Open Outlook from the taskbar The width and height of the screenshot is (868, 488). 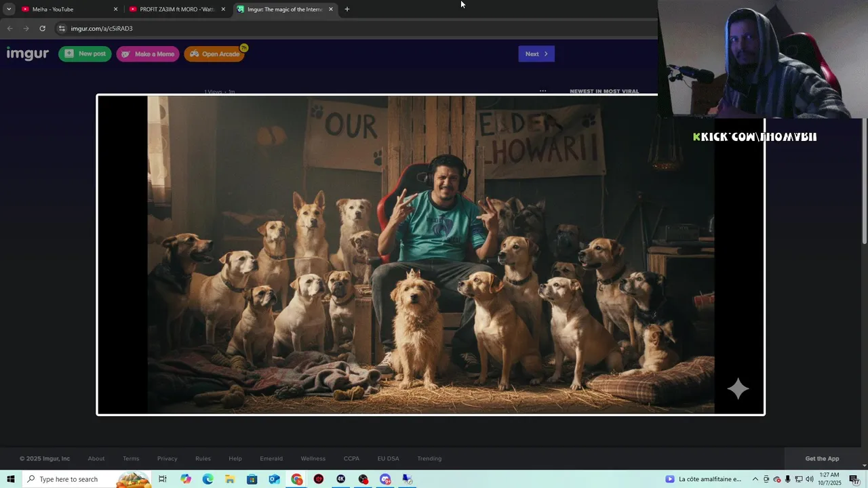coord(274,479)
